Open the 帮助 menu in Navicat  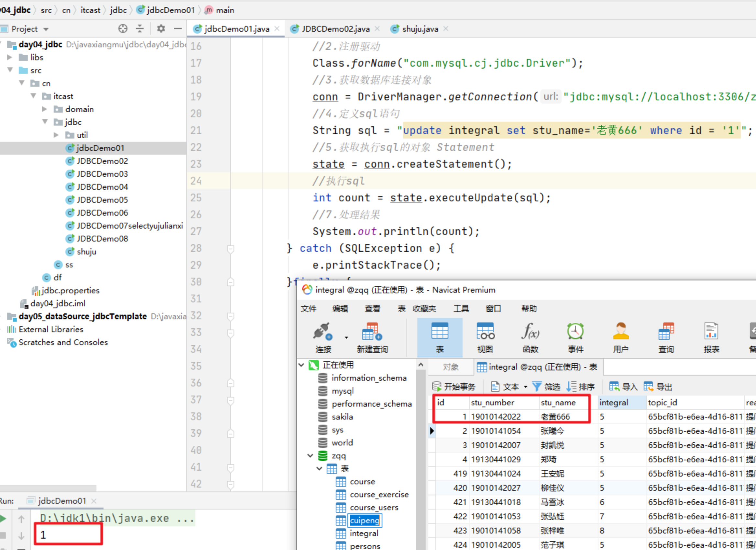tap(529, 309)
